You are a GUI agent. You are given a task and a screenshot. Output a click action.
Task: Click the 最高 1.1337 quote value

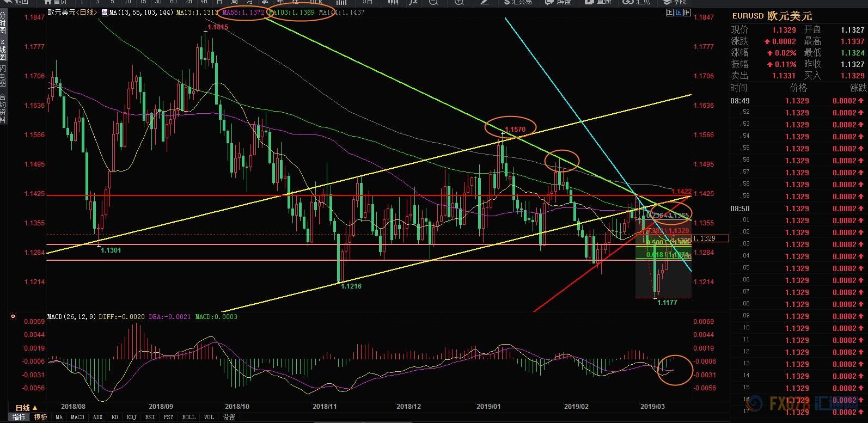853,41
